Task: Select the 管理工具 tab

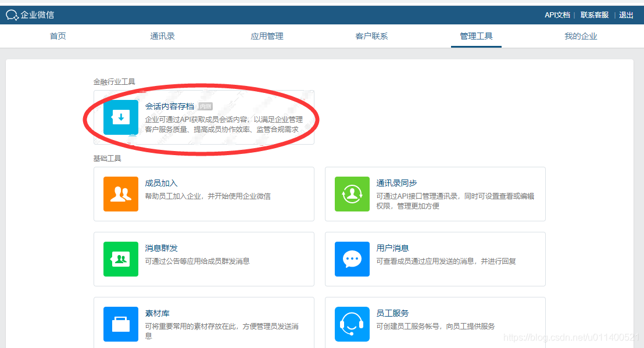Action: 476,36
